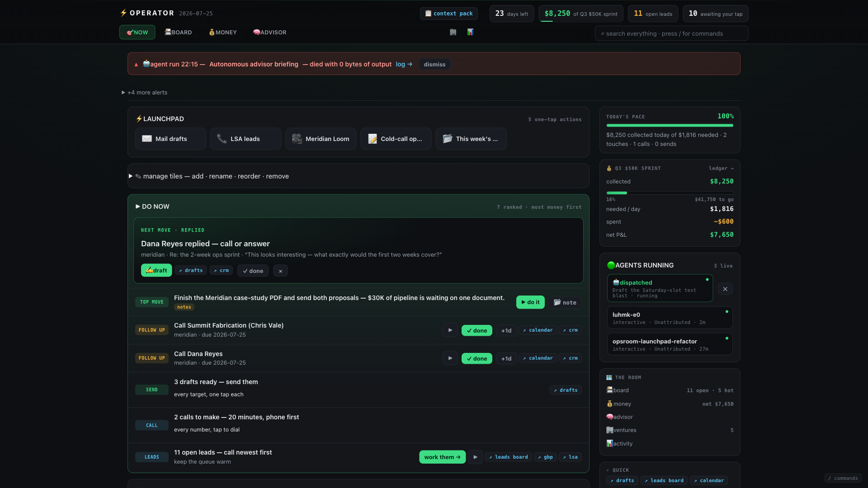Open the notes tag under Top Move
868x488 pixels.
click(x=184, y=307)
